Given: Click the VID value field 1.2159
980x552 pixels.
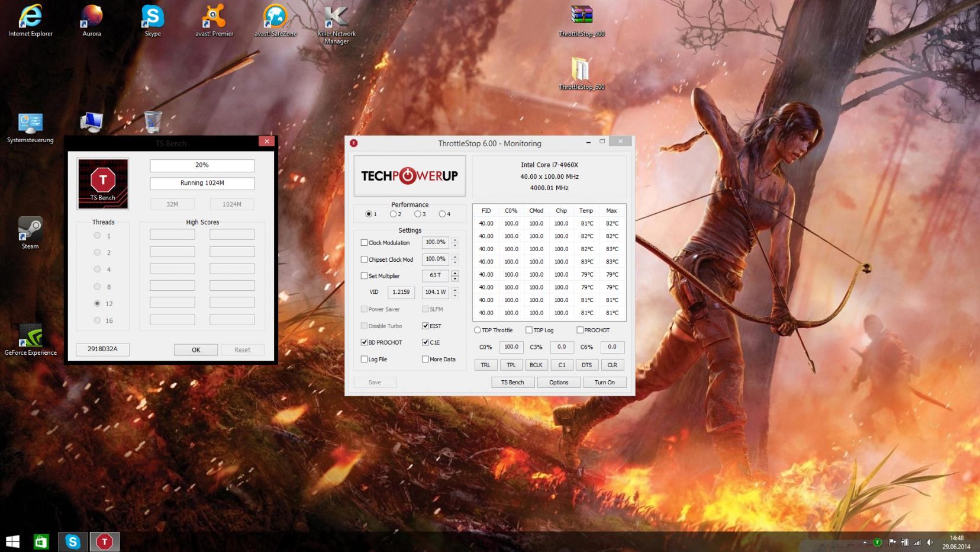Looking at the screenshot, I should tap(401, 292).
